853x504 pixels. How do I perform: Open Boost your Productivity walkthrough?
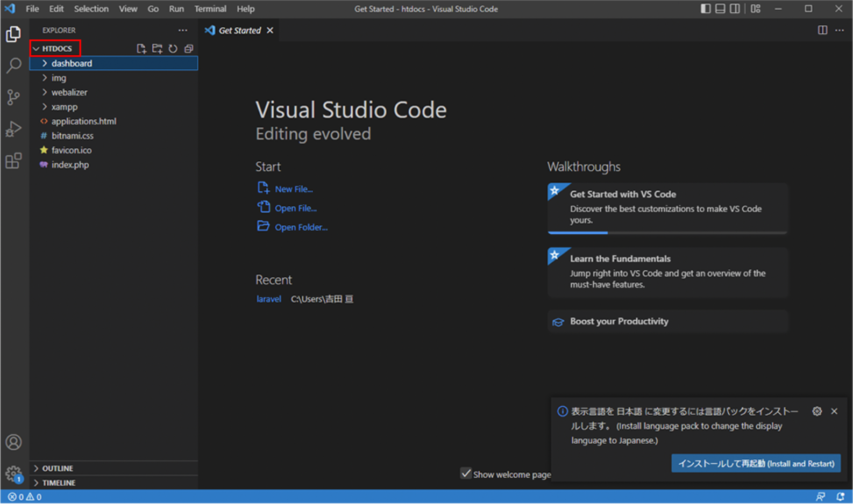tap(667, 321)
